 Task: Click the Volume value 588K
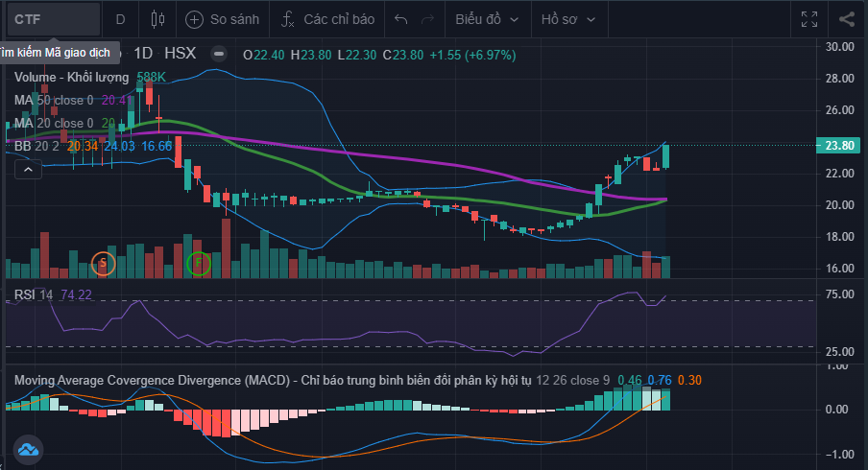[x=151, y=77]
